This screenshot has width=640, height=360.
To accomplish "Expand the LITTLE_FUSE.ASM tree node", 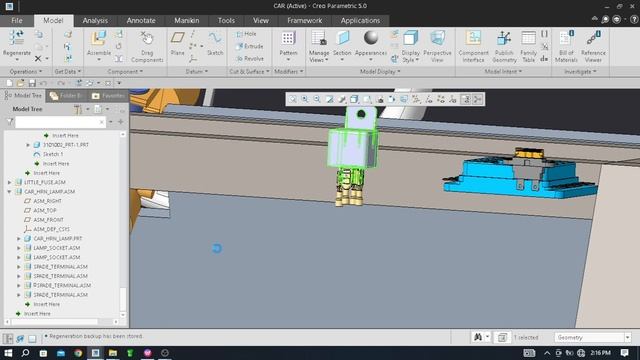I will click(x=9, y=182).
